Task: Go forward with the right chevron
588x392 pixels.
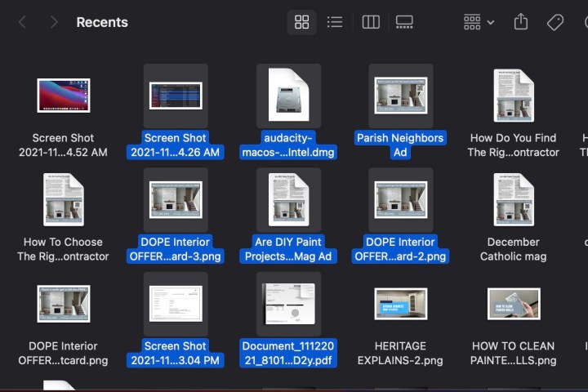Action: [x=53, y=22]
